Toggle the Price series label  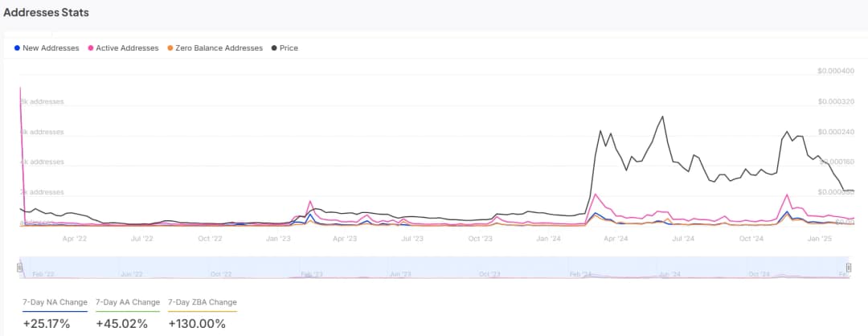(x=289, y=48)
